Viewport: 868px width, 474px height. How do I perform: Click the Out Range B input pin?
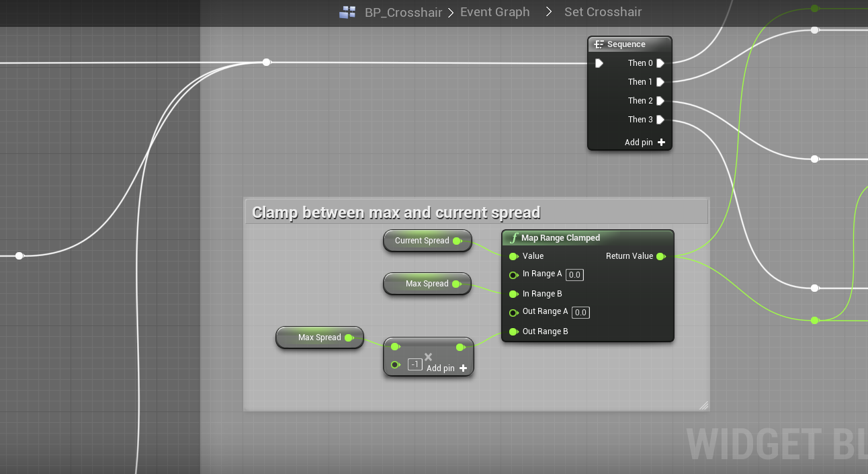pyautogui.click(x=513, y=331)
